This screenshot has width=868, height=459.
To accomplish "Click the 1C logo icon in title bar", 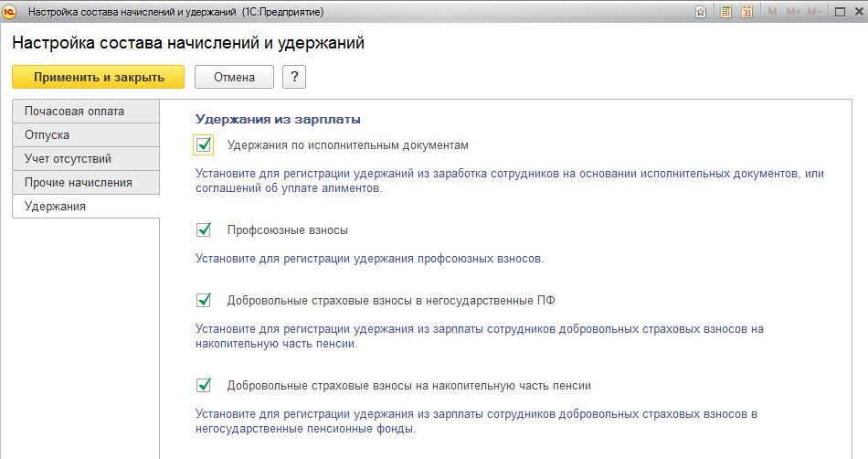I will 11,12.
